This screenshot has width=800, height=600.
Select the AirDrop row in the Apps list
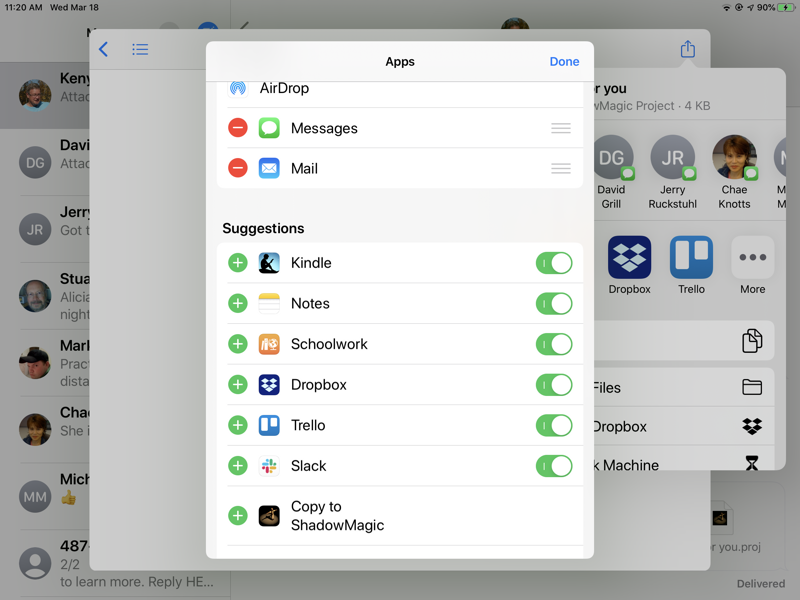tap(284, 89)
